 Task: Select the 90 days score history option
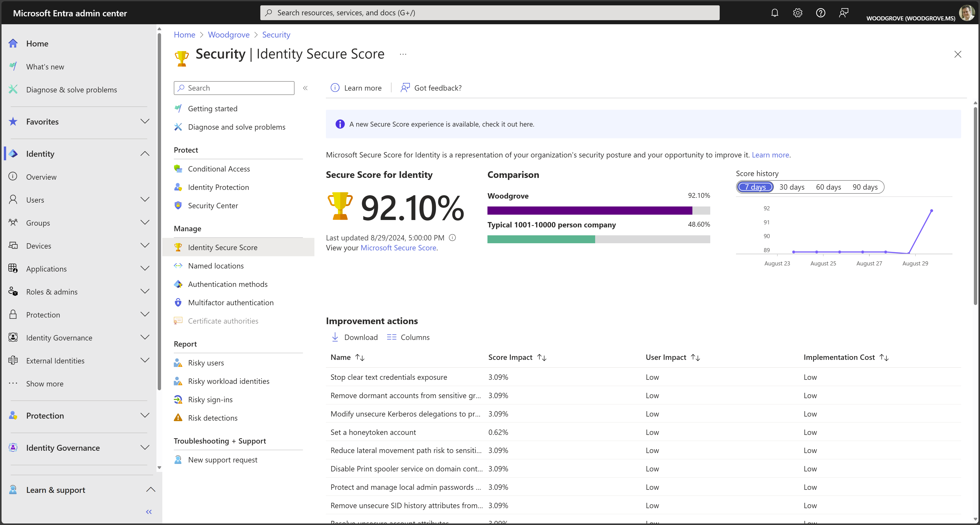865,187
